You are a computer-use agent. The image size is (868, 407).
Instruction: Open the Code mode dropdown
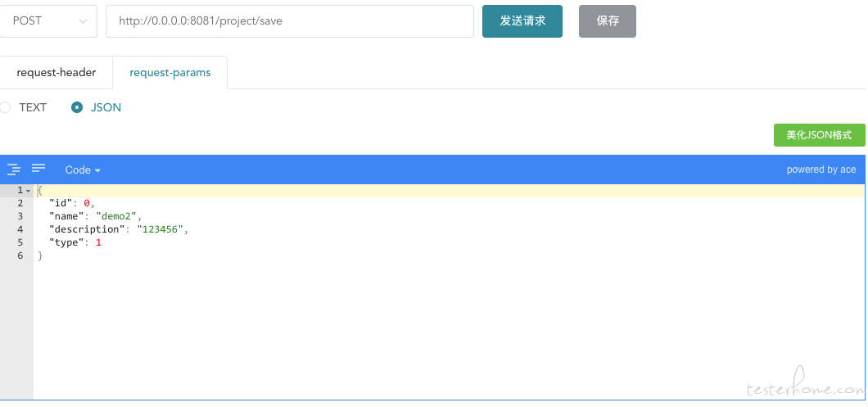tap(83, 170)
